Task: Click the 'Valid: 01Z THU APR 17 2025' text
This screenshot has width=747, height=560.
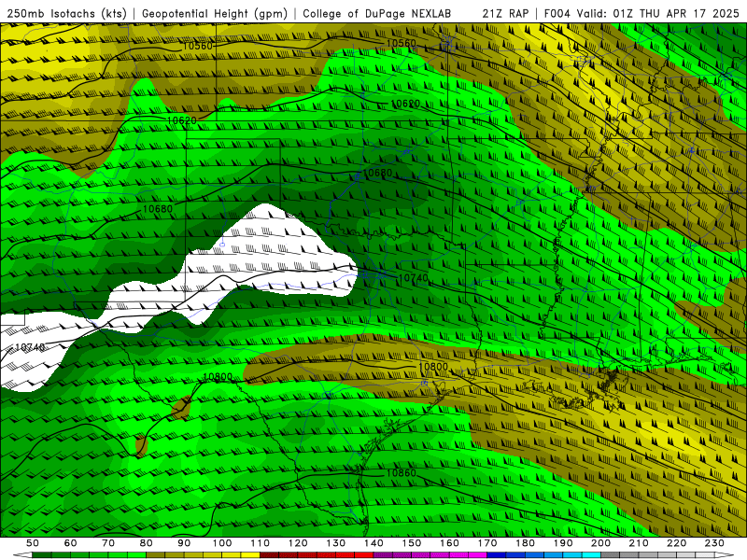Action: coord(658,14)
